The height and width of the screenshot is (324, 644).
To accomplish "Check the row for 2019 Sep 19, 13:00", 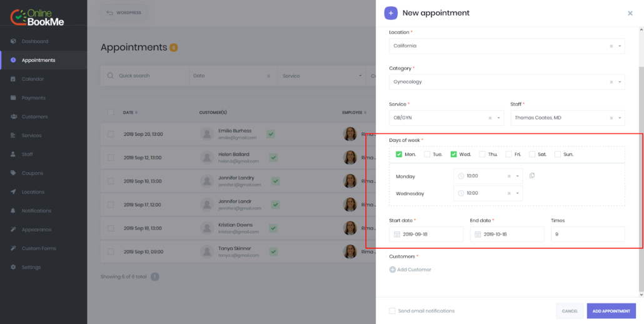I will (x=111, y=181).
